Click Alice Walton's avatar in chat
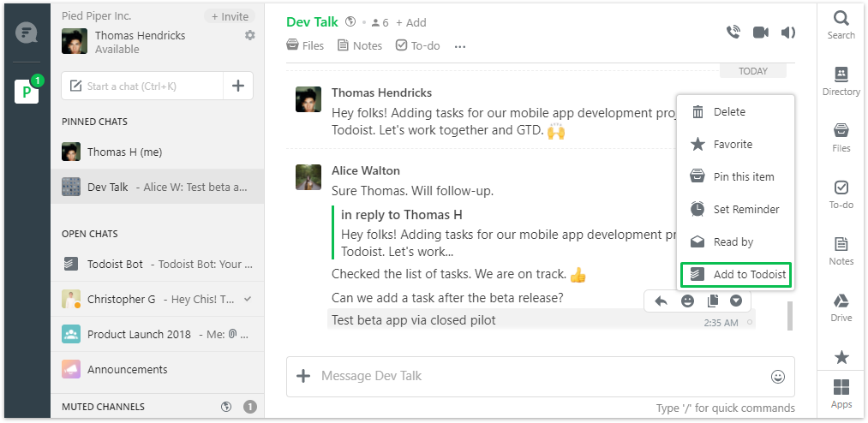Screen dimensions: 868x423 [x=308, y=177]
